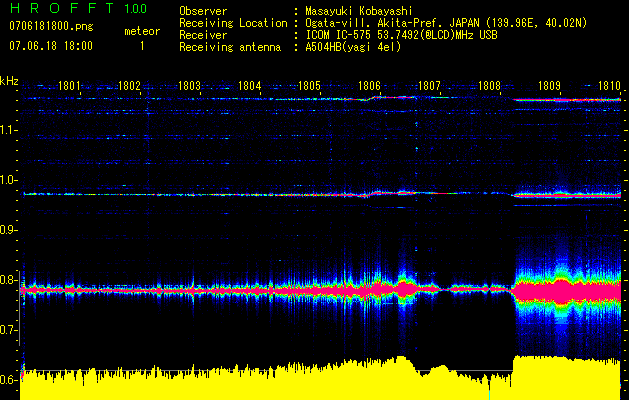Click the 1.0 kHz axis label

tap(8, 180)
